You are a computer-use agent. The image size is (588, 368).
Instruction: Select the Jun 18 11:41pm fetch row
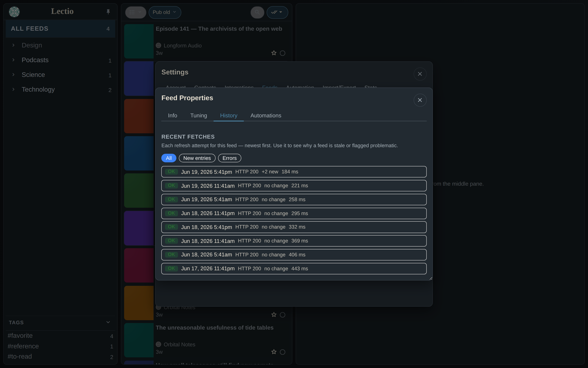point(294,213)
